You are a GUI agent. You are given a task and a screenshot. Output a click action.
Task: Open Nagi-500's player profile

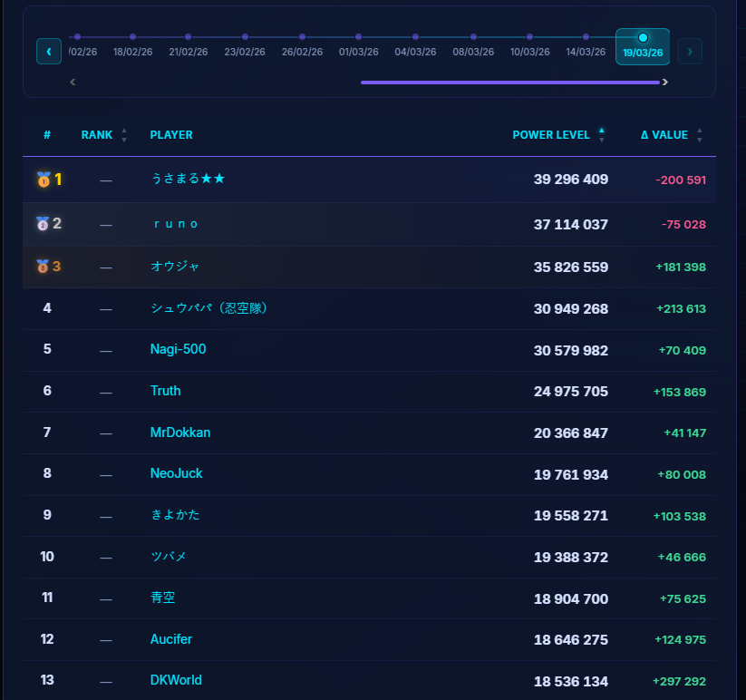click(x=178, y=349)
